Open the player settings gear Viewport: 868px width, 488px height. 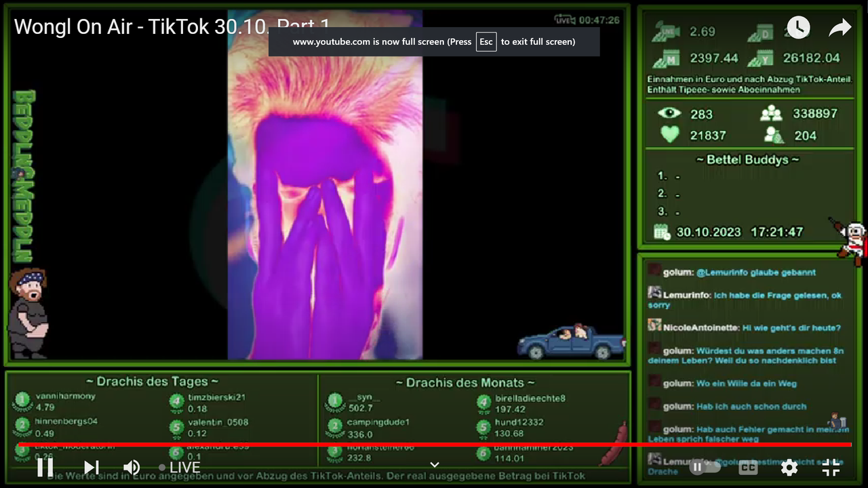point(789,467)
